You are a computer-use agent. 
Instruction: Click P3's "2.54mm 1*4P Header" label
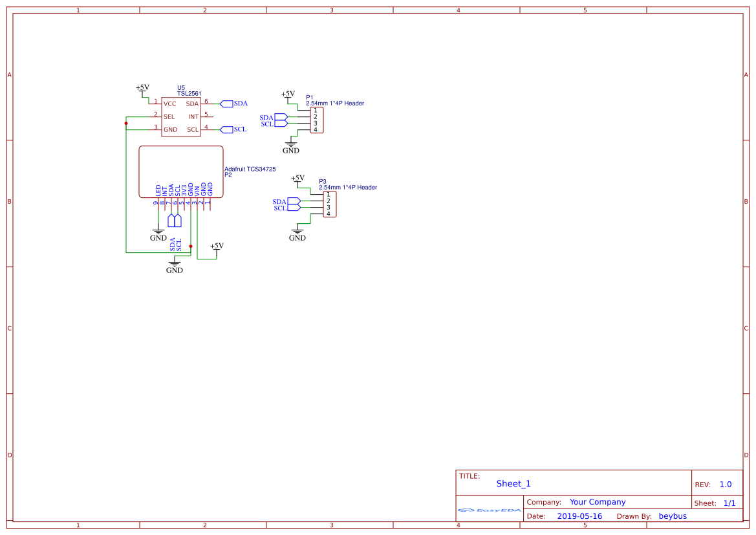point(348,188)
